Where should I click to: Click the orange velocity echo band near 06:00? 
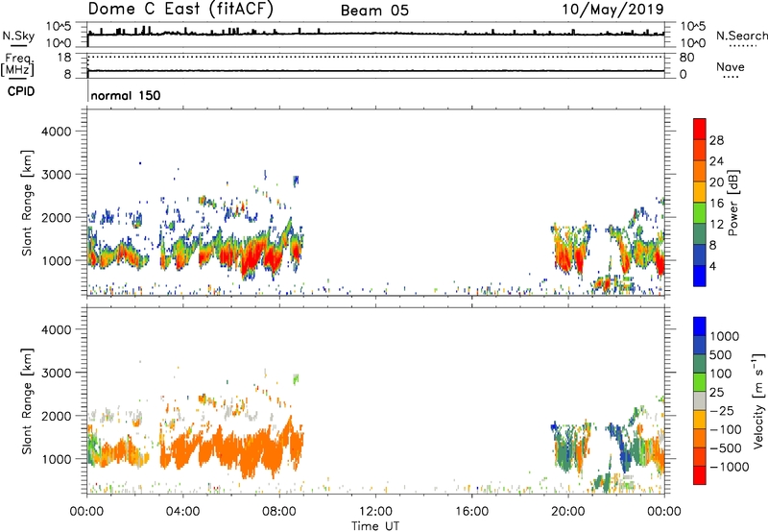pos(231,450)
